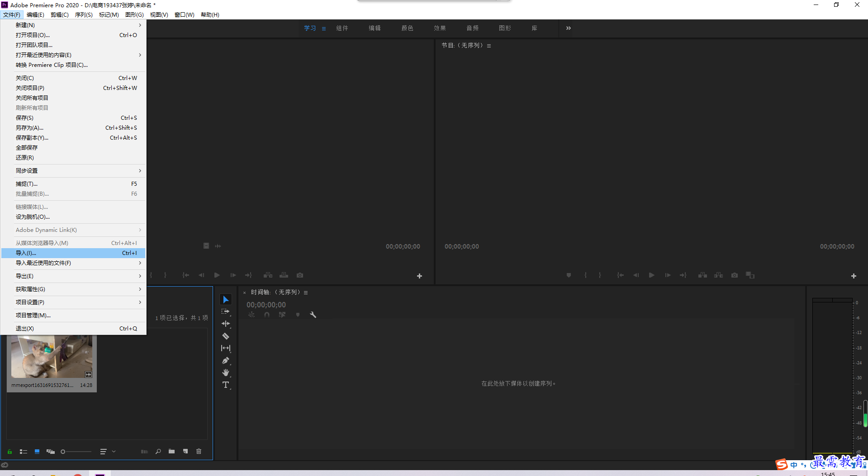Expand 导入最近使用的文件(F) submenu
The width and height of the screenshot is (868, 476).
tap(73, 263)
